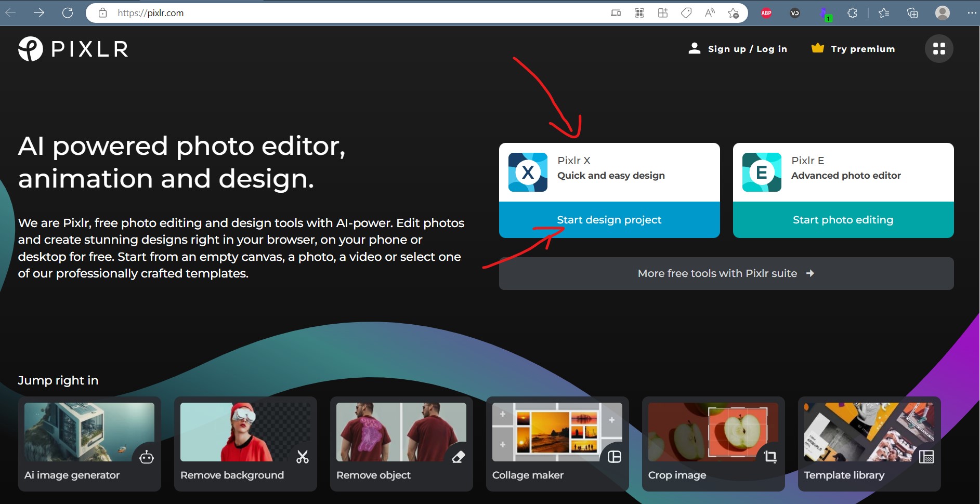Click the robot icon on Ai image generator
The height and width of the screenshot is (504, 980).
(147, 457)
